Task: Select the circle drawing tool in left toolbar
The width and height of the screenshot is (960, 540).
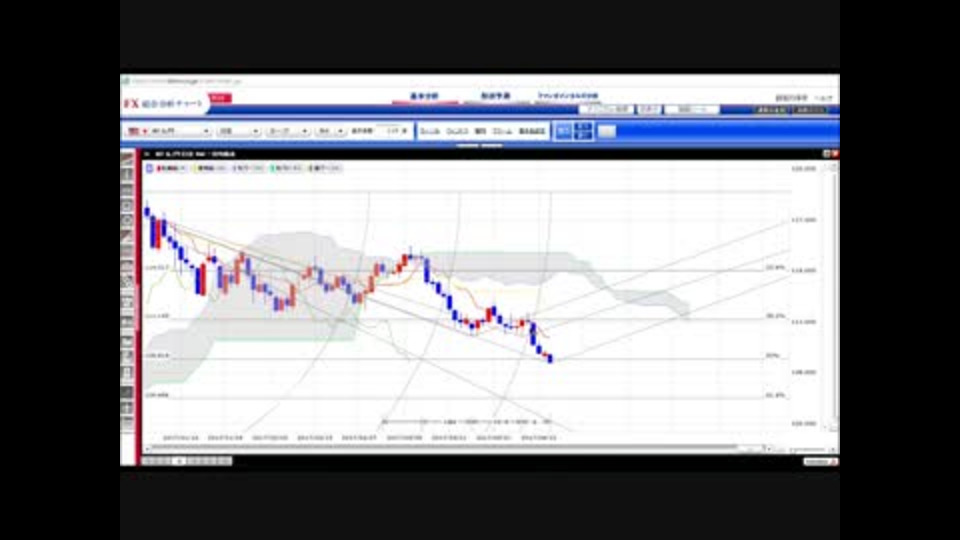Action: coord(127,220)
